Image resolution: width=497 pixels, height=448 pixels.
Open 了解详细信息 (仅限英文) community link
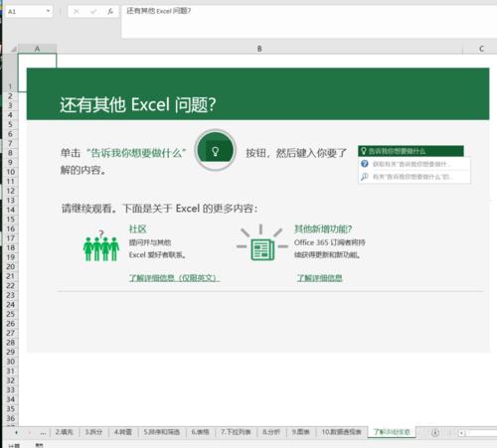(x=174, y=278)
